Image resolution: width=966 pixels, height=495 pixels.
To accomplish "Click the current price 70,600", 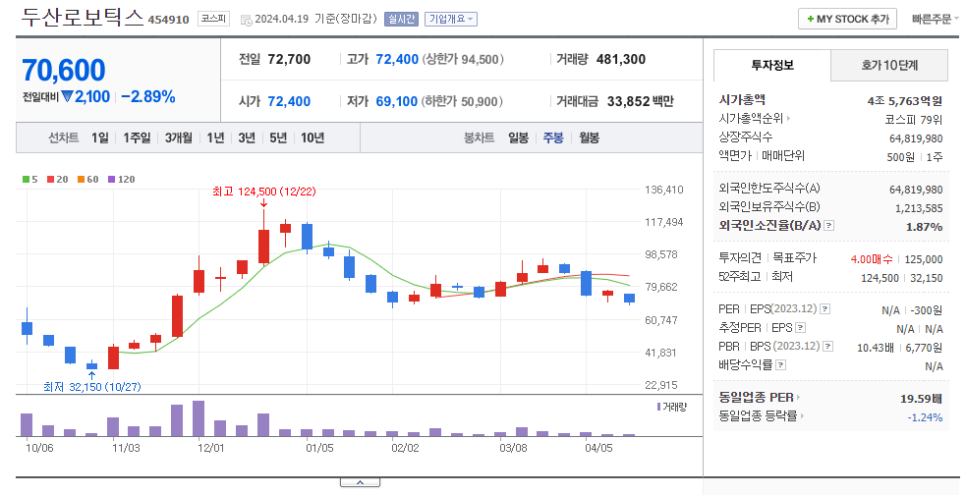I will click(x=64, y=70).
